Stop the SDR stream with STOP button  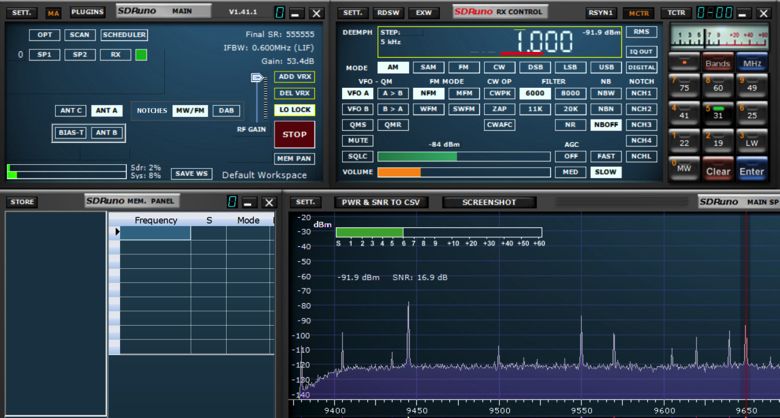point(294,134)
